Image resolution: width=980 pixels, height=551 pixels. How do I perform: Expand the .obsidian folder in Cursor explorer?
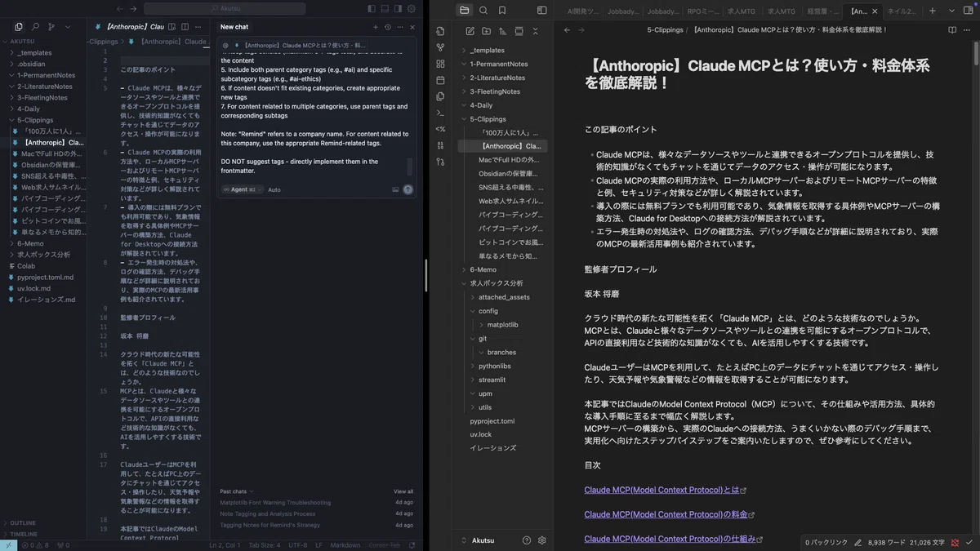pyautogui.click(x=42, y=64)
